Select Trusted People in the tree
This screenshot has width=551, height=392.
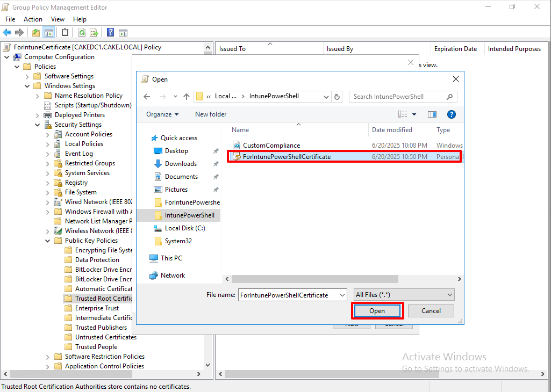(x=96, y=347)
